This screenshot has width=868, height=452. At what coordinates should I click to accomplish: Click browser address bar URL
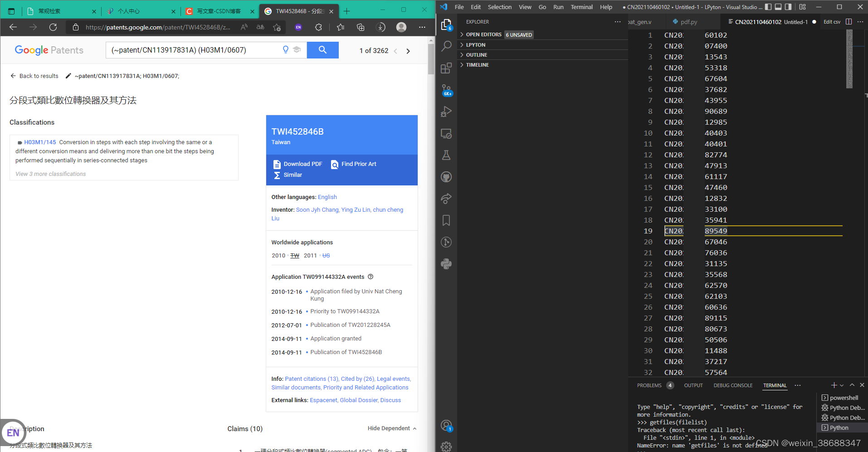(158, 27)
